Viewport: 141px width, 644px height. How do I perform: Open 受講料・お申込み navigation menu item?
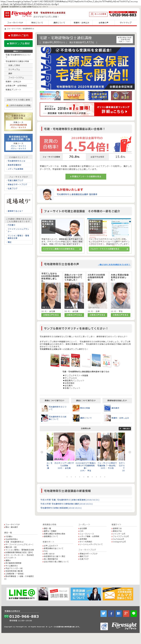click(81, 22)
